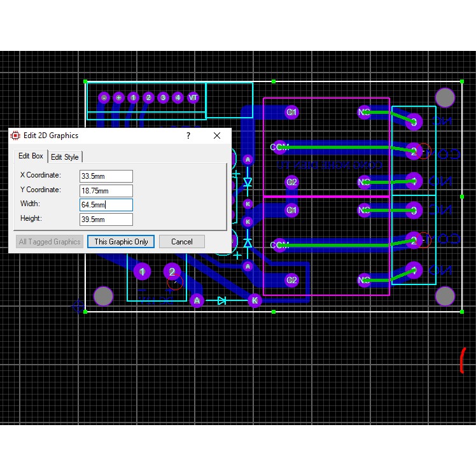Viewport: 476px width, 476px height.
Task: Click the help question mark button
Action: click(x=188, y=136)
